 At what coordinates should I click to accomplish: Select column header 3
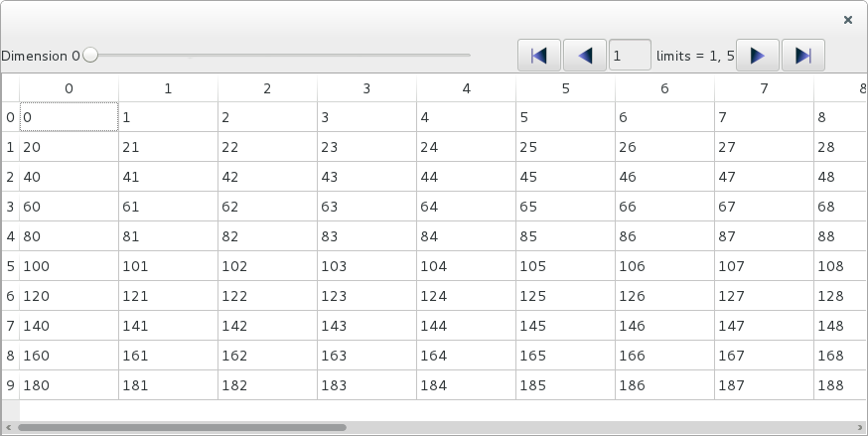[x=366, y=88]
